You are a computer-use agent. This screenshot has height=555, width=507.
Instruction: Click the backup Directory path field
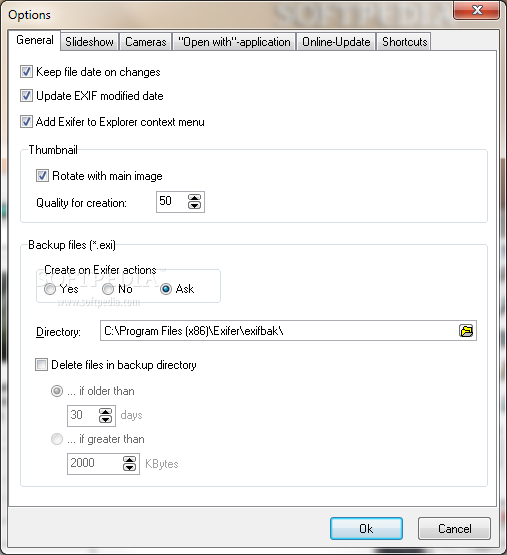(280, 331)
